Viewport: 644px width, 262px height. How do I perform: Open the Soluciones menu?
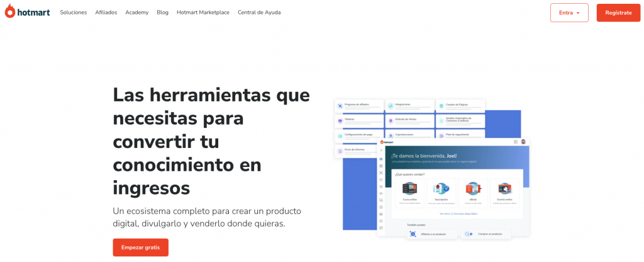tap(74, 13)
